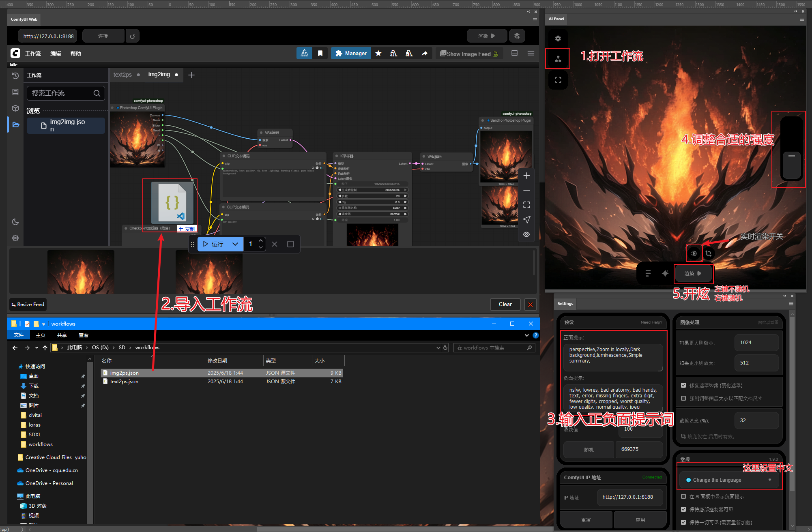Click the bookmark icon in ComfyUI toolbar

coord(320,53)
